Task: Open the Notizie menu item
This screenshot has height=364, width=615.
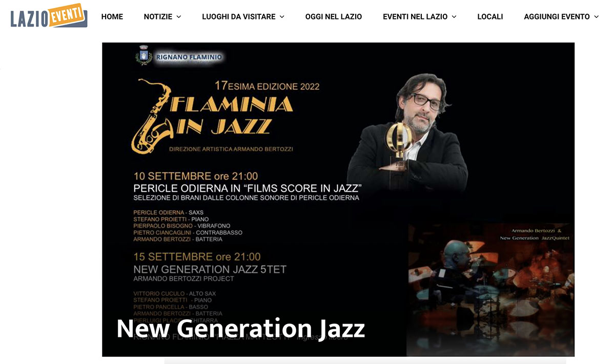Action: click(x=158, y=16)
